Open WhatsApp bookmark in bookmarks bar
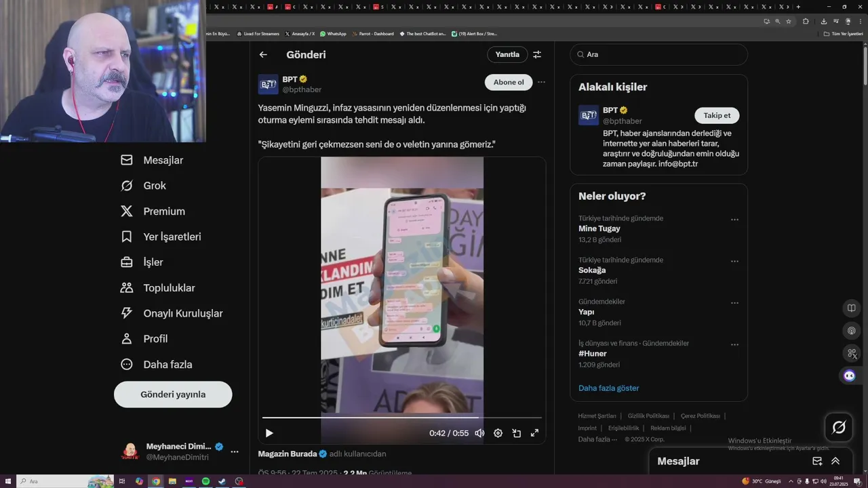Image resolution: width=868 pixels, height=488 pixels. pos(333,34)
